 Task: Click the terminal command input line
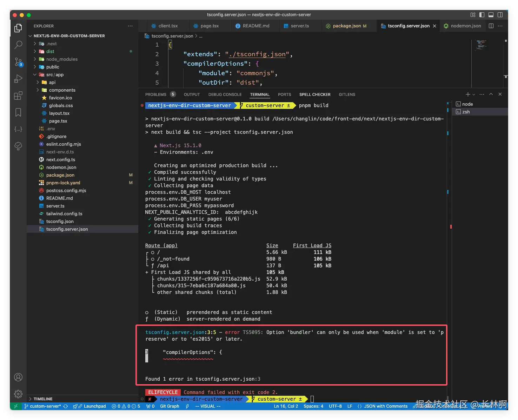tap(312, 399)
